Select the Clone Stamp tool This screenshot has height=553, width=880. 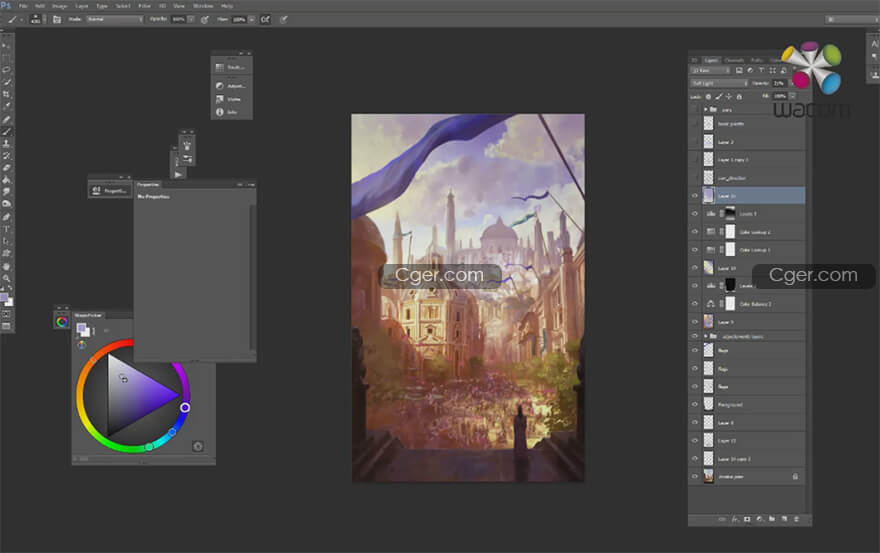pos(6,144)
